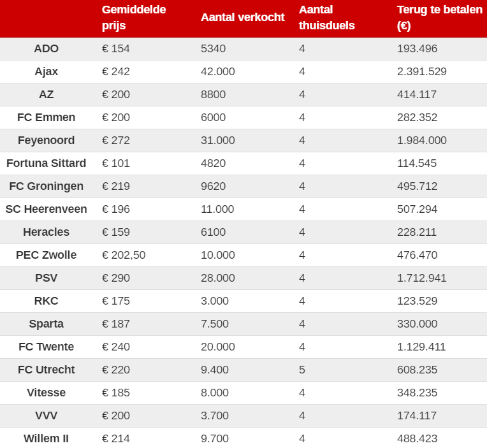Select the Ajax club name
This screenshot has width=487, height=448.
point(47,72)
